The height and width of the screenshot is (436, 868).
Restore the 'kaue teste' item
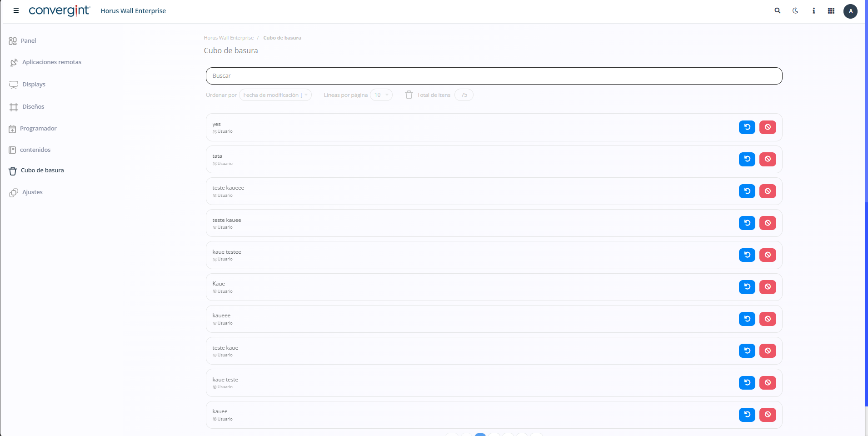tap(747, 383)
